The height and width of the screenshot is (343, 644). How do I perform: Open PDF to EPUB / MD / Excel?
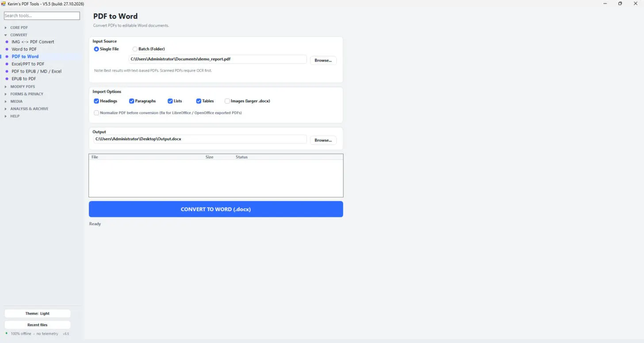click(x=36, y=71)
